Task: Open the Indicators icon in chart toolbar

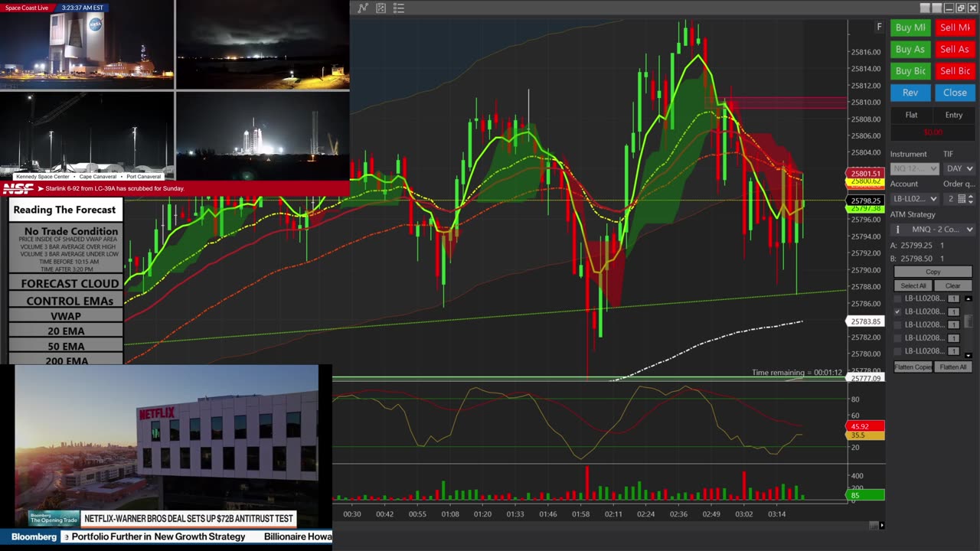Action: (x=363, y=8)
